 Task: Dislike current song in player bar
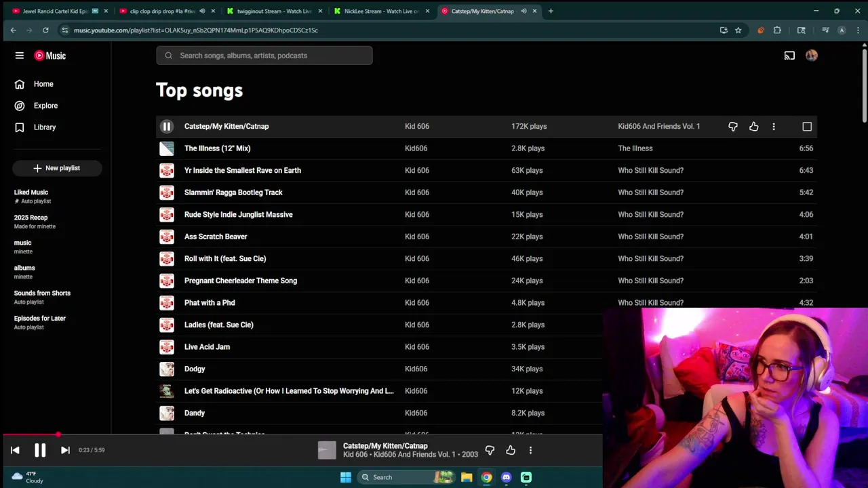tap(490, 450)
